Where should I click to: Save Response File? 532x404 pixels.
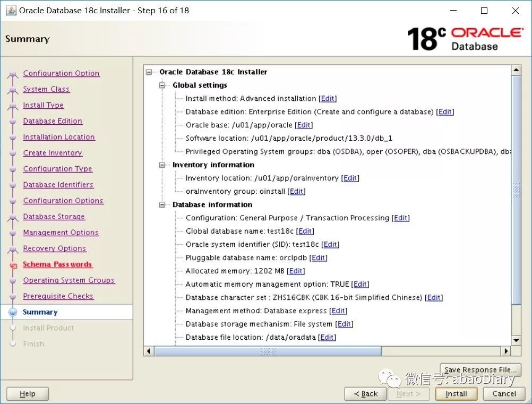click(480, 369)
